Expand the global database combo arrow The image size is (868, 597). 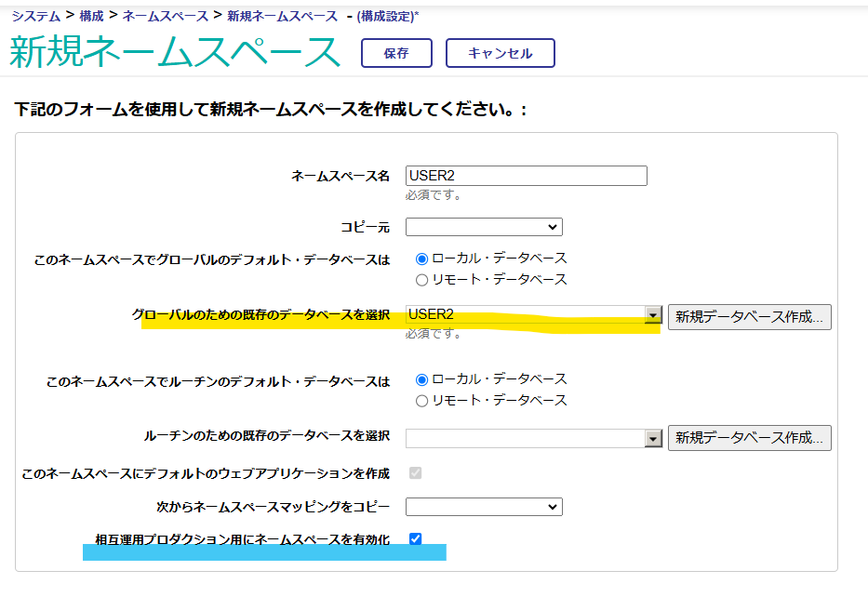[x=653, y=315]
